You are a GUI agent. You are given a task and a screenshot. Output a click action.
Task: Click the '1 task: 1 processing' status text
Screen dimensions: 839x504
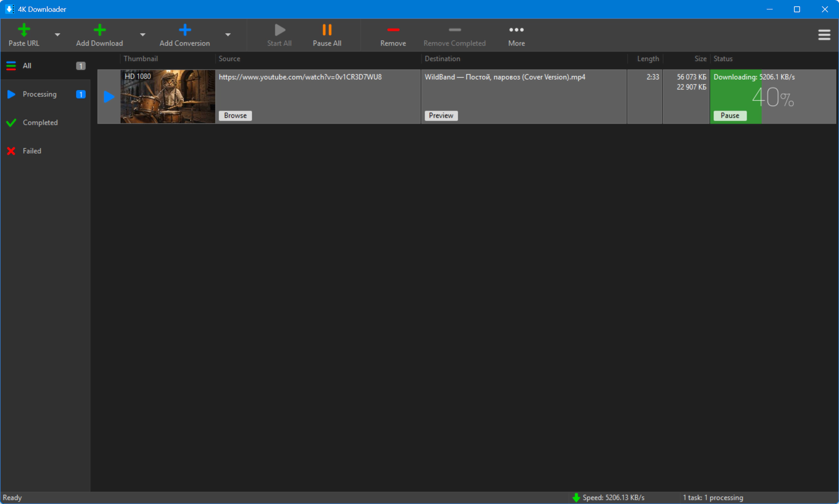(713, 498)
